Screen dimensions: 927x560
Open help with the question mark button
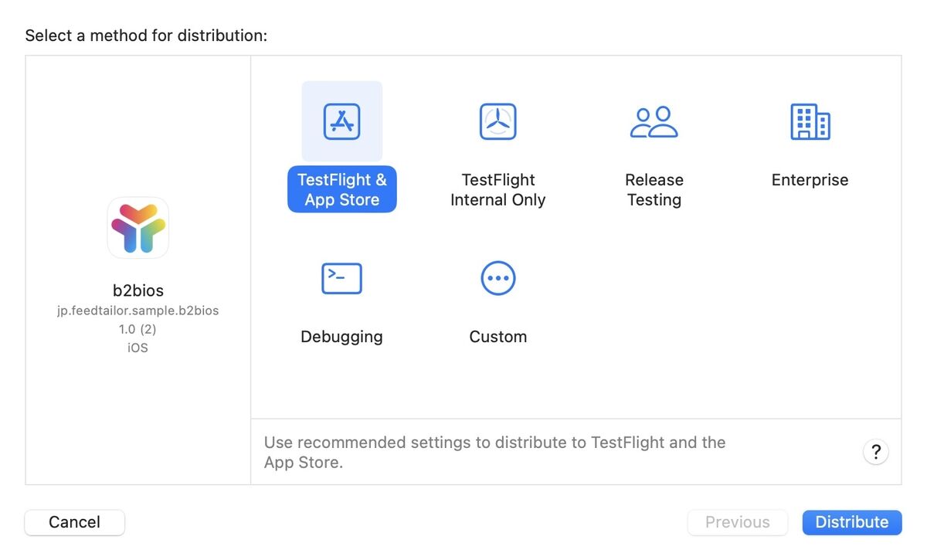coord(875,453)
